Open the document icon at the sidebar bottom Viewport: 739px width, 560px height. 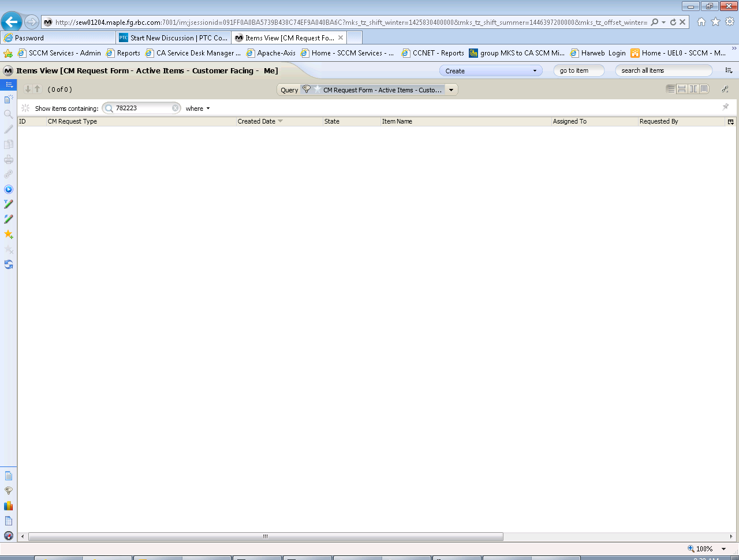tap(9, 476)
